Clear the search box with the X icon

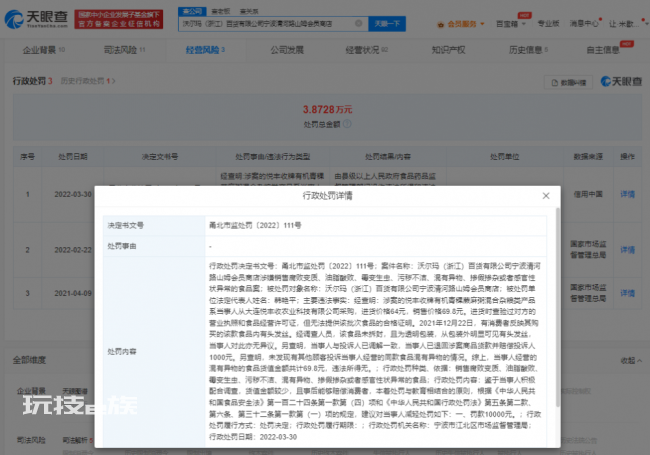359,23
